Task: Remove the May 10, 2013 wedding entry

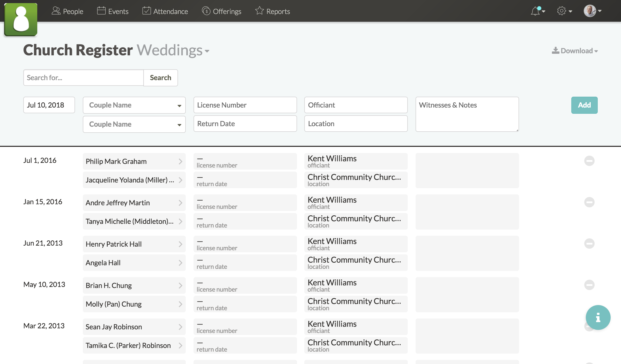Action: tap(589, 285)
